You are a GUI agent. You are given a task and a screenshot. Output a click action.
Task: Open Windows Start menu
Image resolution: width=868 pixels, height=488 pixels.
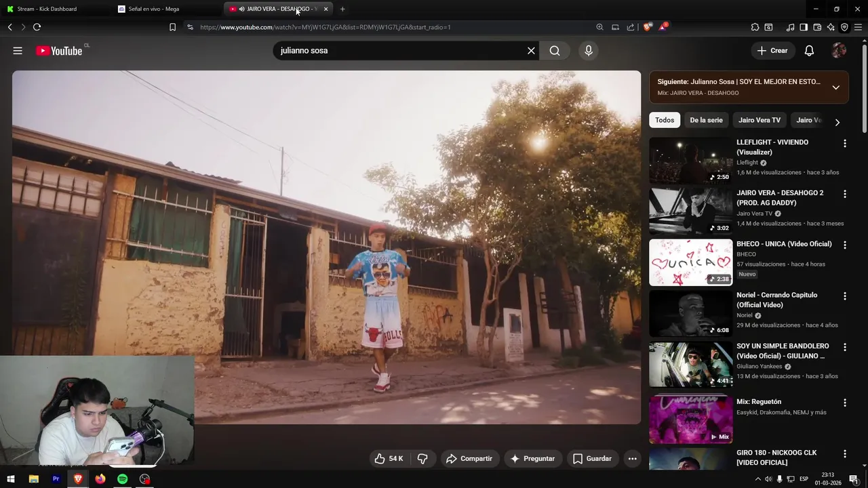pos(11,479)
